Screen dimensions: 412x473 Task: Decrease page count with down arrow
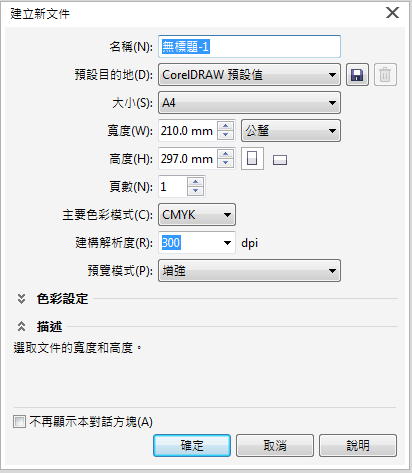point(195,191)
